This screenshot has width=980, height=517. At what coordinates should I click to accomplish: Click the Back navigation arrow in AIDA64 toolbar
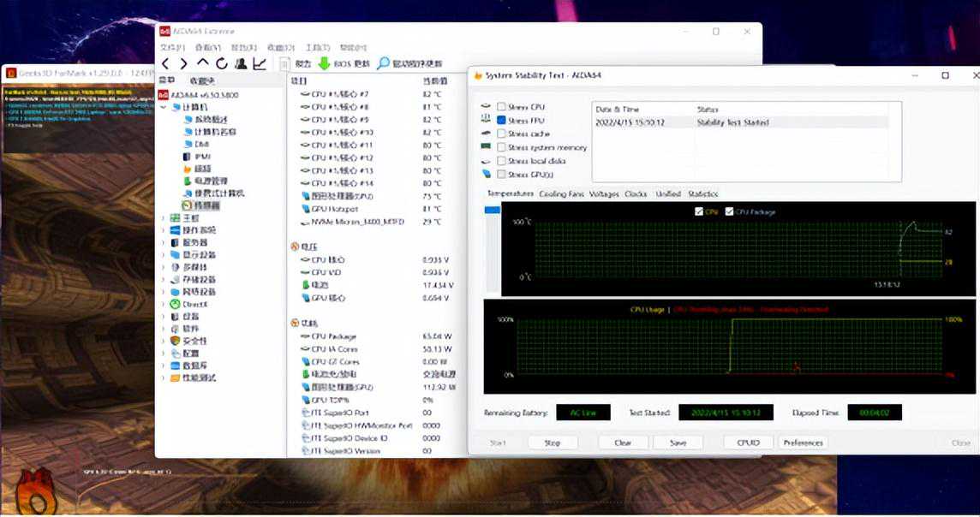[165, 63]
